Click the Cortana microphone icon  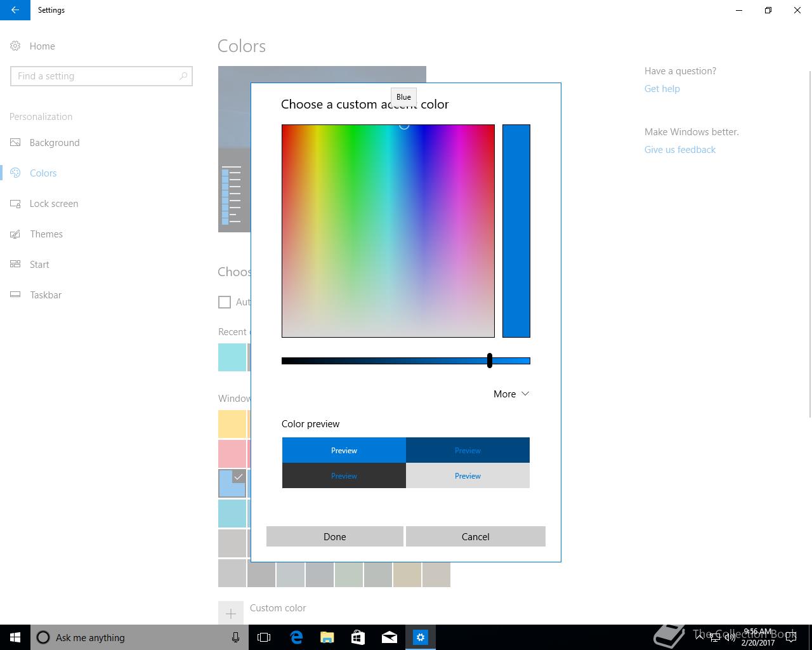[x=235, y=637]
